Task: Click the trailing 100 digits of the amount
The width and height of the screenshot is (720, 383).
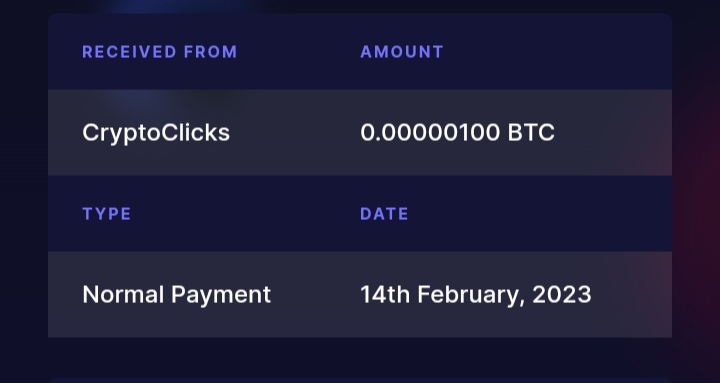Action: pyautogui.click(x=483, y=133)
